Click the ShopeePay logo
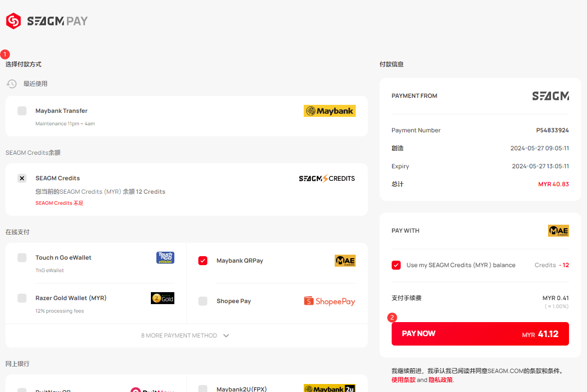Viewport: 587px width, 392px height. pos(329,301)
